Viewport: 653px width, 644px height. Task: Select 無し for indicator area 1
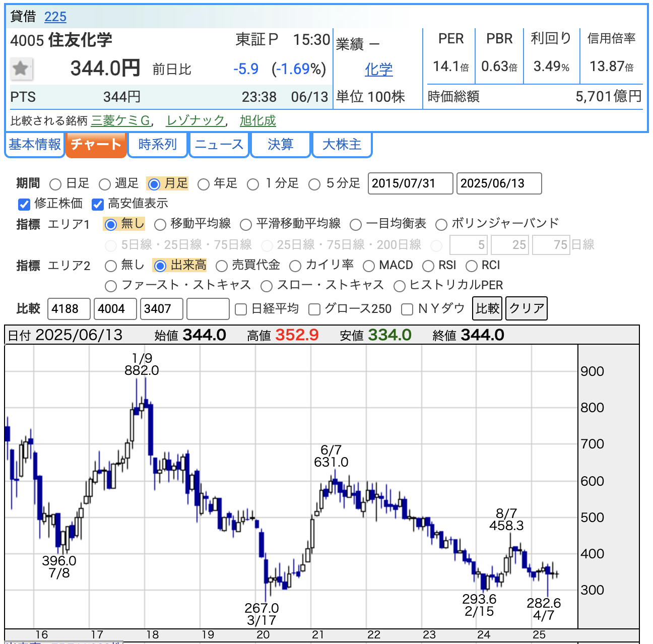click(x=110, y=224)
